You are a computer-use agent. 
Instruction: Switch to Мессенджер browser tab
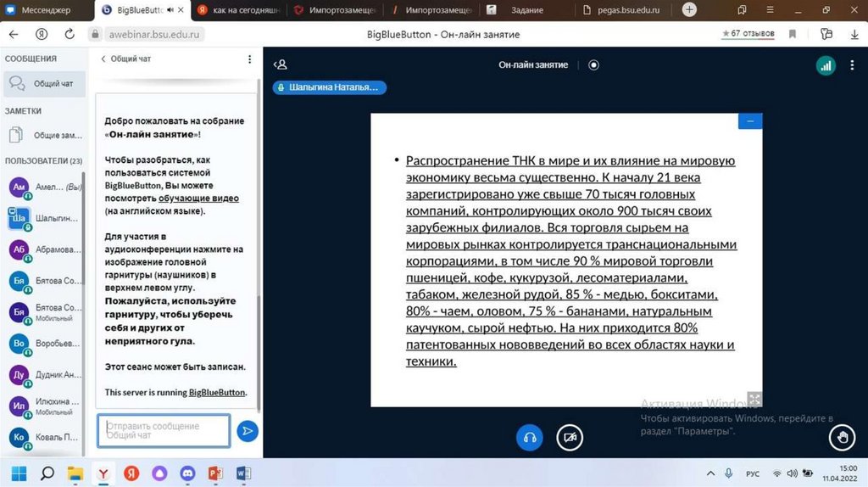click(47, 10)
